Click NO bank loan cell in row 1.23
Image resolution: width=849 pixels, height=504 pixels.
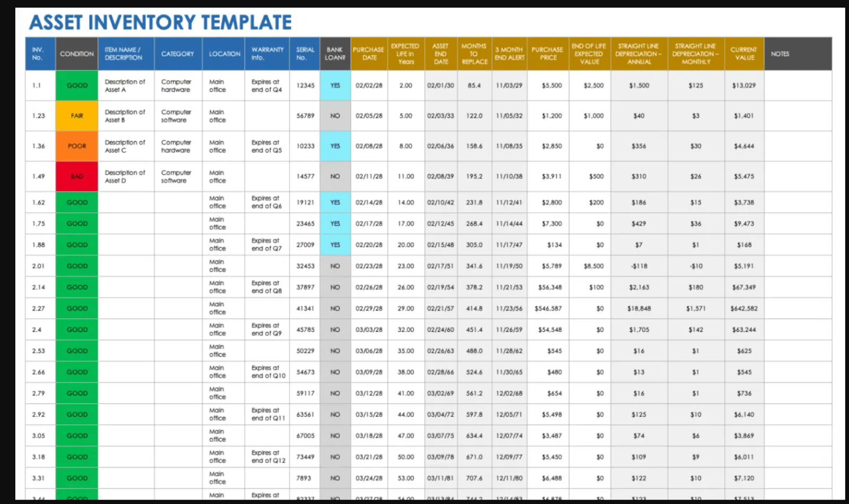tap(335, 116)
